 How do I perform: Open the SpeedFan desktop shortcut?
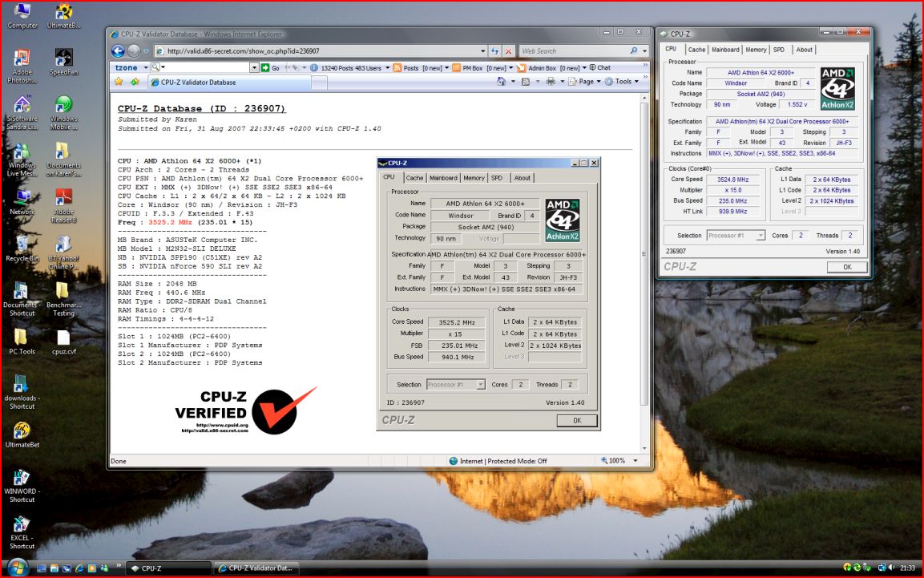pos(63,61)
